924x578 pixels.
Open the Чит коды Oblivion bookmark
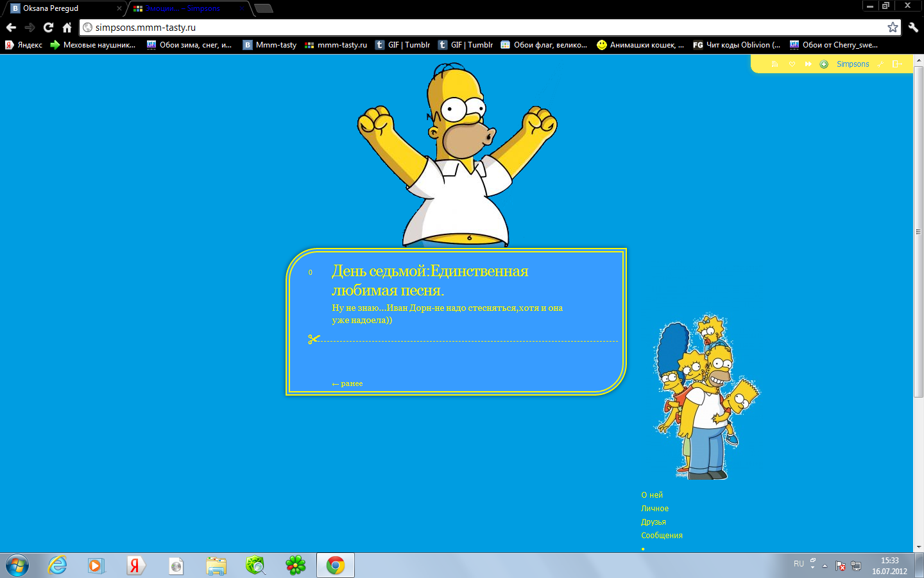737,45
